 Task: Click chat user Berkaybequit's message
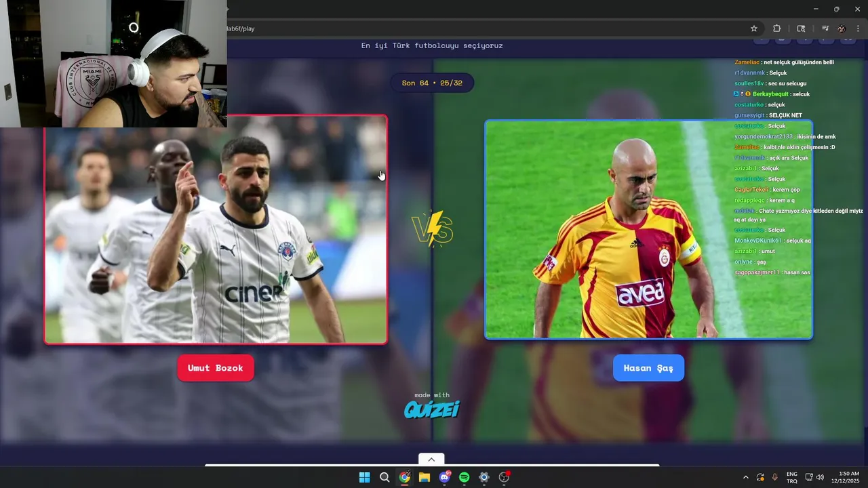pos(772,94)
